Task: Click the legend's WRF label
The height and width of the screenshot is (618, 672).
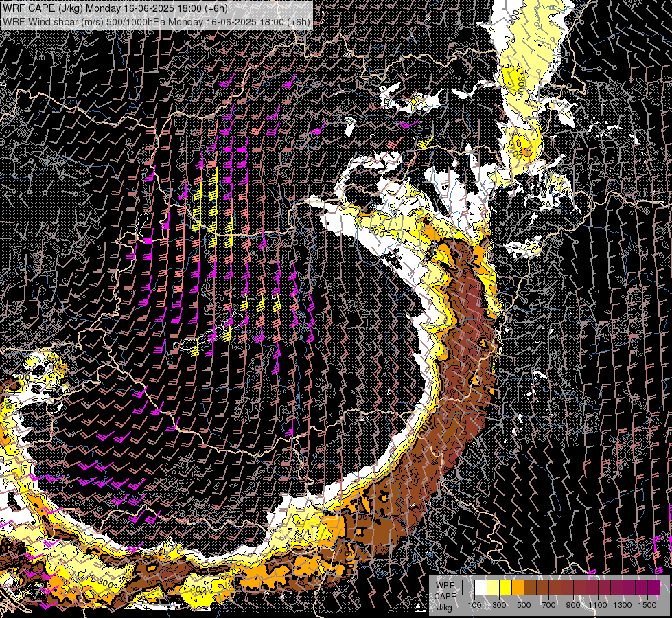Action: point(445,586)
